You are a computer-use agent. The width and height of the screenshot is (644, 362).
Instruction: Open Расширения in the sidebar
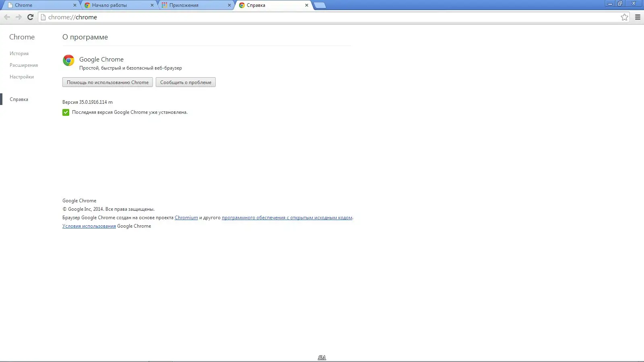[x=24, y=65]
